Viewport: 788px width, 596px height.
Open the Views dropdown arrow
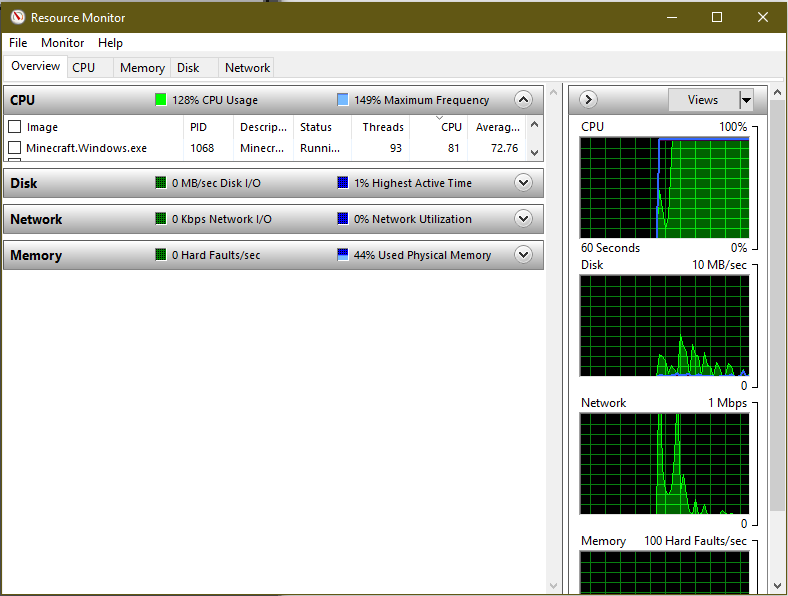pyautogui.click(x=746, y=100)
